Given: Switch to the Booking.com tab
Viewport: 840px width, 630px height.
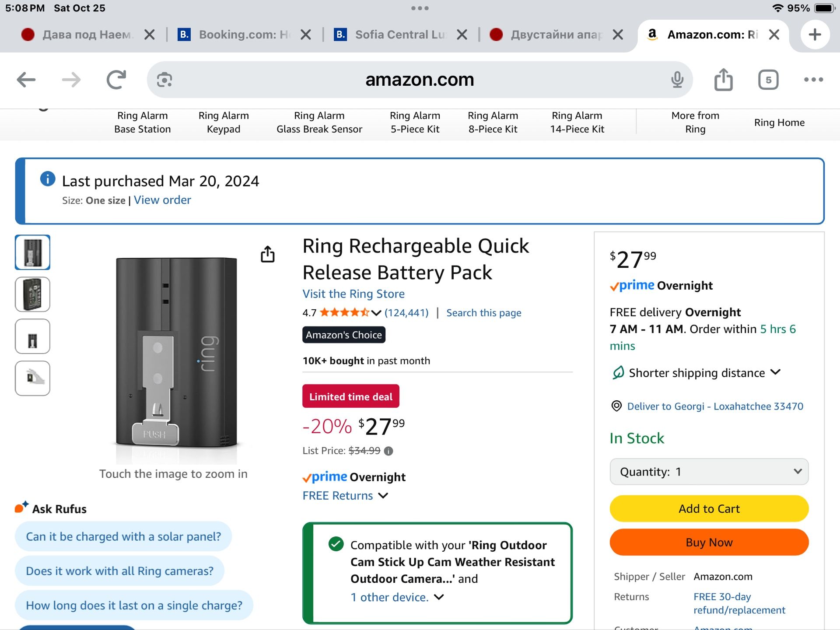Looking at the screenshot, I should pos(243,35).
